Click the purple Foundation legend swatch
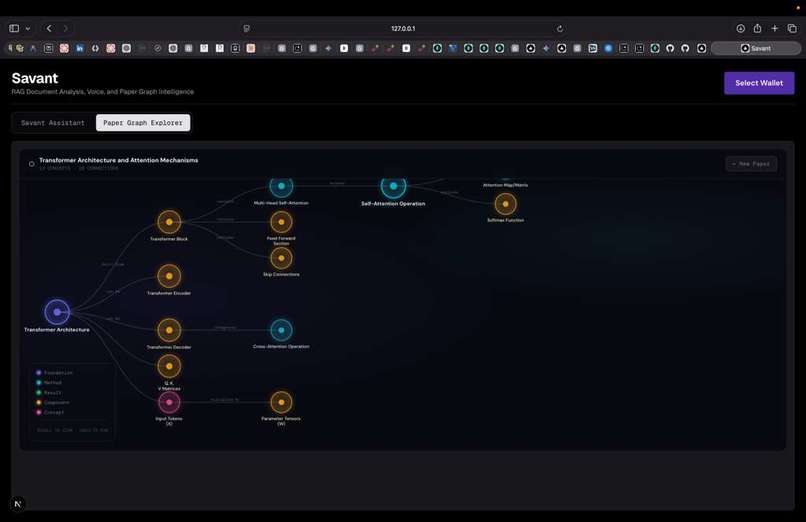 [x=39, y=372]
